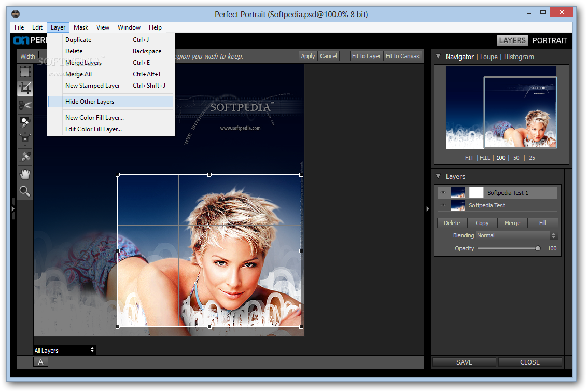Screen dimensions: 587x392
Task: Open the All Layers dropdown
Action: coord(64,350)
